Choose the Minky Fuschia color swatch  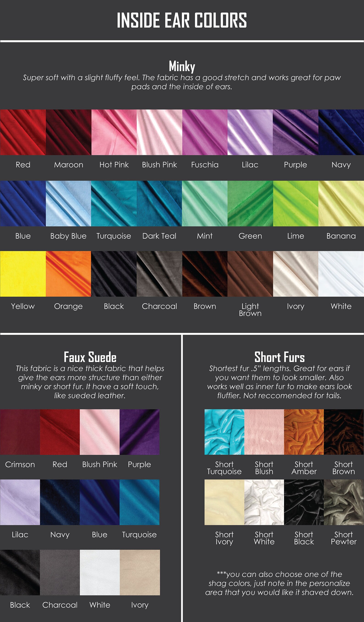point(205,132)
